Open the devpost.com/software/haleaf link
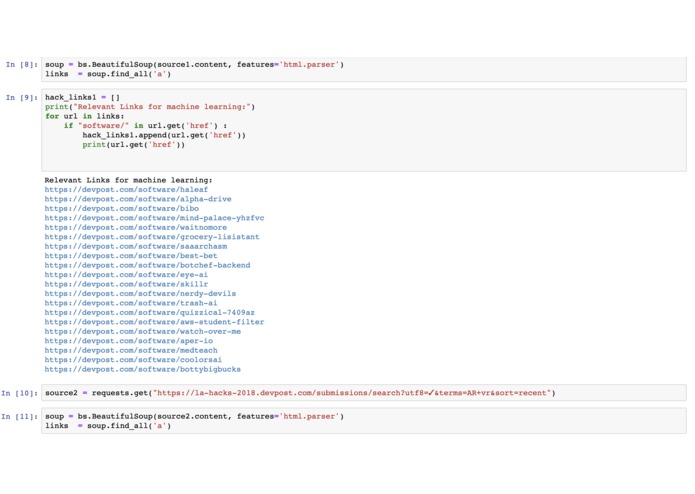Viewport: 695px width, 494px height. click(126, 190)
